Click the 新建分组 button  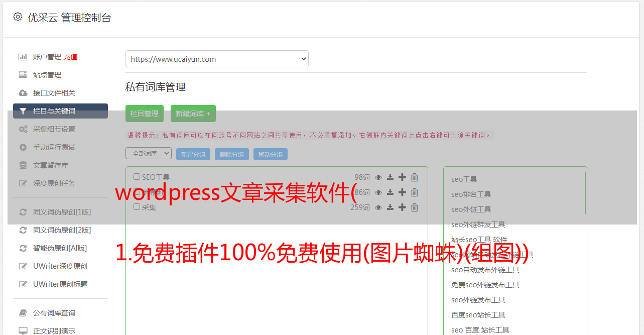193,154
